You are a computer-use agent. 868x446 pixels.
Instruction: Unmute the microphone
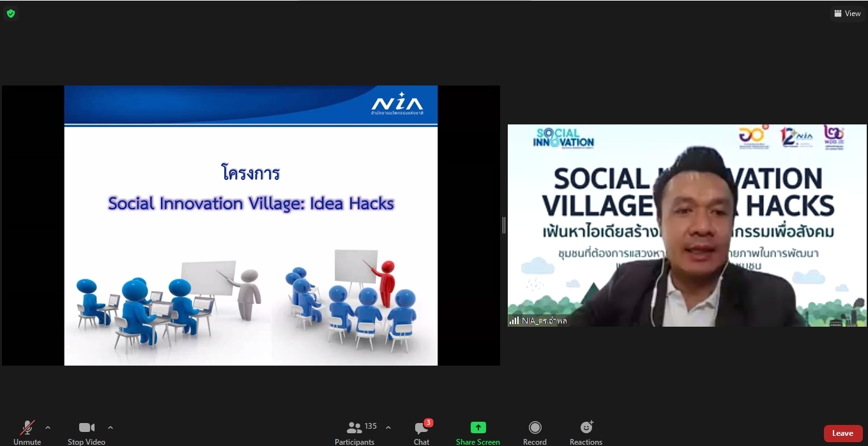pyautogui.click(x=27, y=433)
